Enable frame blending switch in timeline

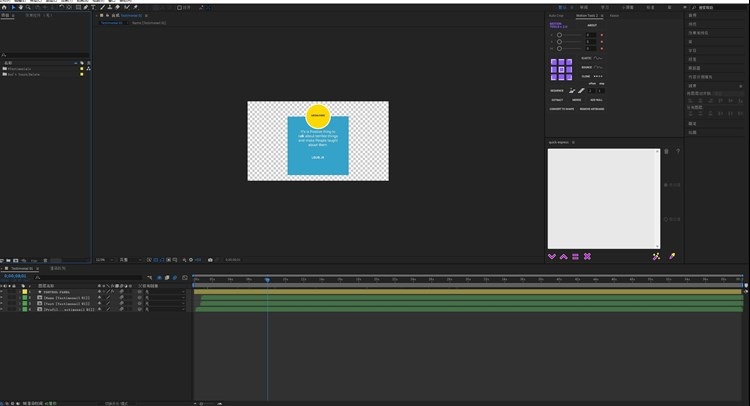tap(167, 278)
